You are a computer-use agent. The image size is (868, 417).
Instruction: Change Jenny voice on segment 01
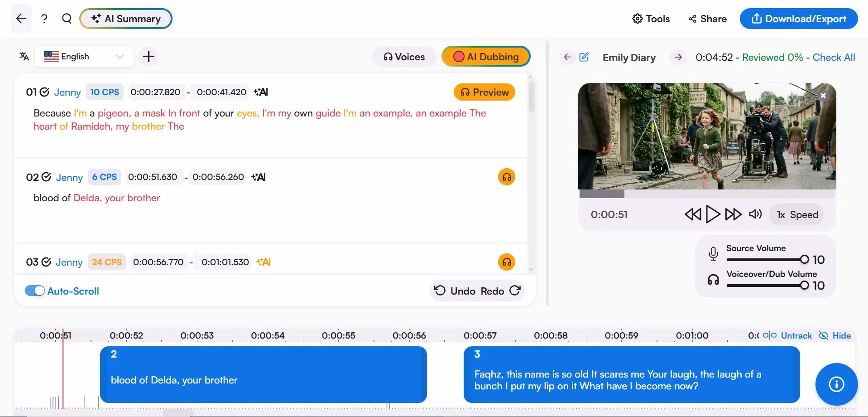(x=67, y=92)
